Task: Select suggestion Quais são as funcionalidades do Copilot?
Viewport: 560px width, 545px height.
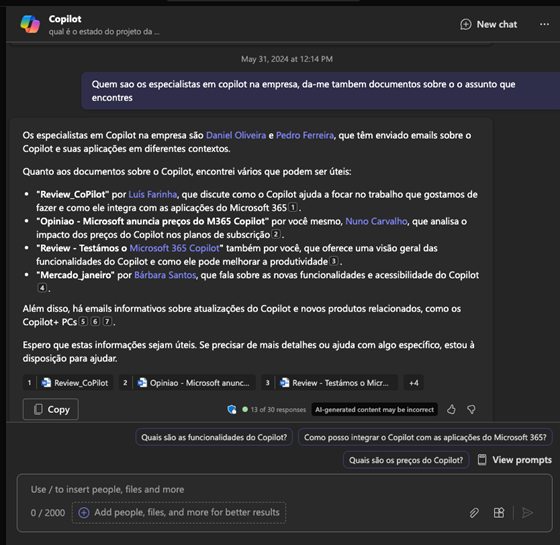Action: [x=214, y=437]
